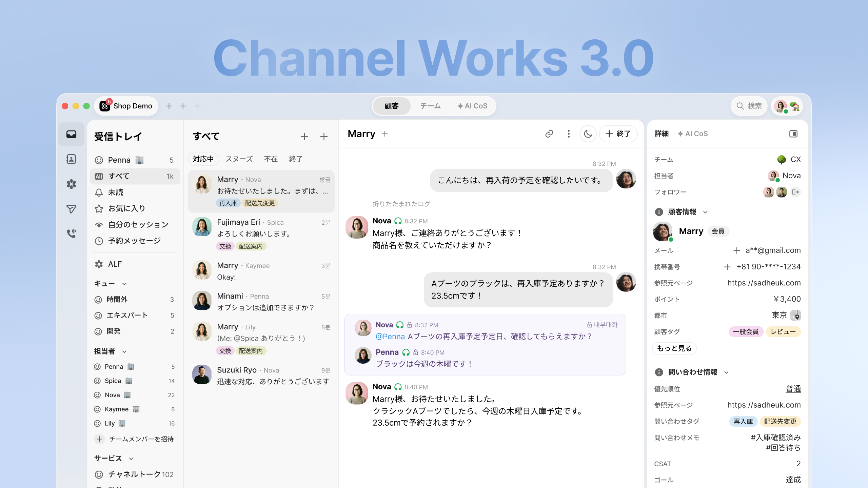Open the エキスパート queue
Image resolution: width=868 pixels, height=488 pixels.
(135, 316)
